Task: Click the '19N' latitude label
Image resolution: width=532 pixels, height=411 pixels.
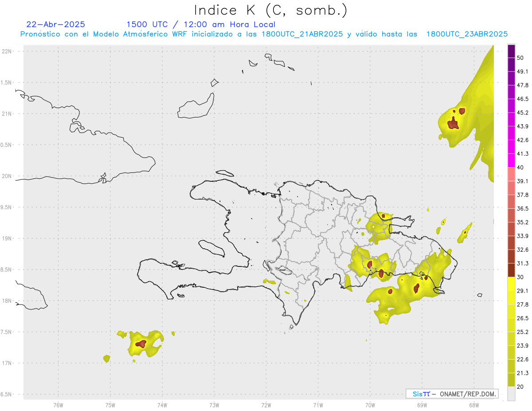Action: (x=8, y=239)
